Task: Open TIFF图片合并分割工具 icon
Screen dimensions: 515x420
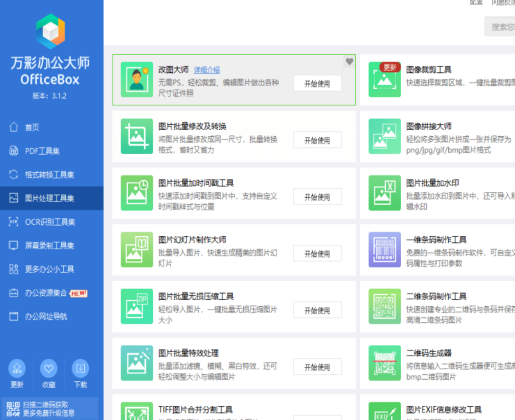Action: point(137,411)
